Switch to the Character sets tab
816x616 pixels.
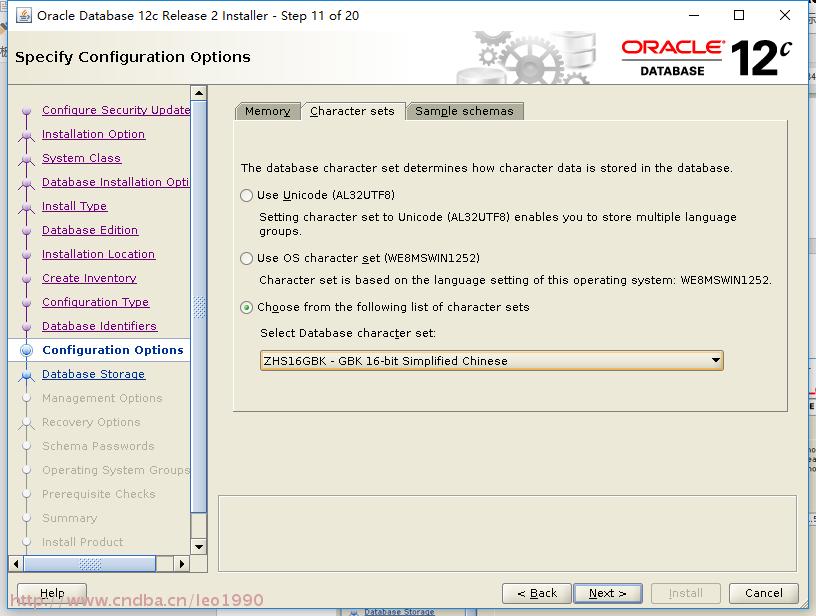pos(352,111)
